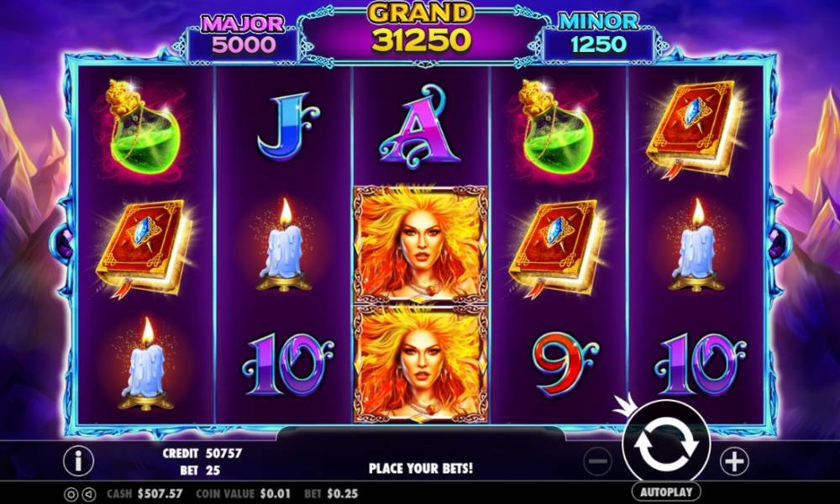Open the game info paytable icon
This screenshot has width=840, height=504.
point(78,460)
